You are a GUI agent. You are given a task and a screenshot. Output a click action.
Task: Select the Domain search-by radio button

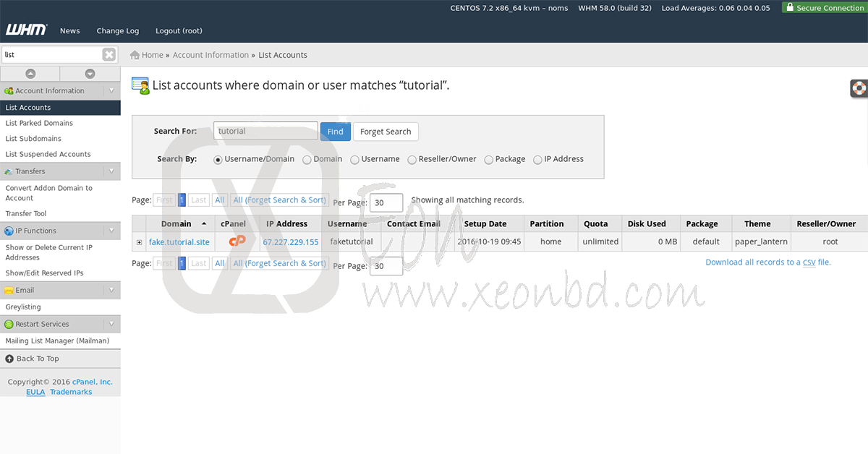[x=307, y=160]
